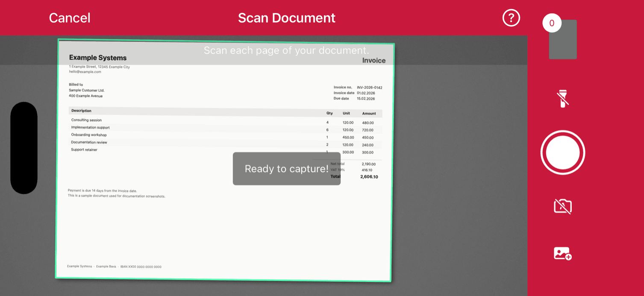Tap 'Payment is due 14 days' note

tap(102, 190)
